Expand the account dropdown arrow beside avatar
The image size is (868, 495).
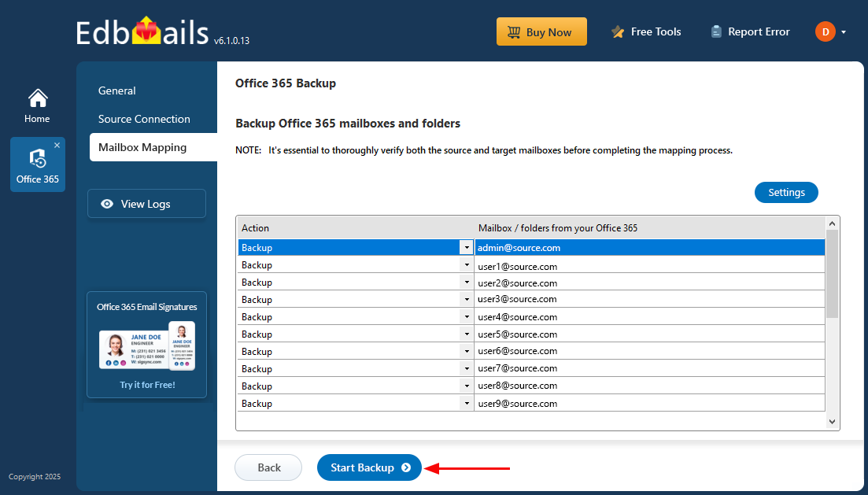pyautogui.click(x=844, y=32)
